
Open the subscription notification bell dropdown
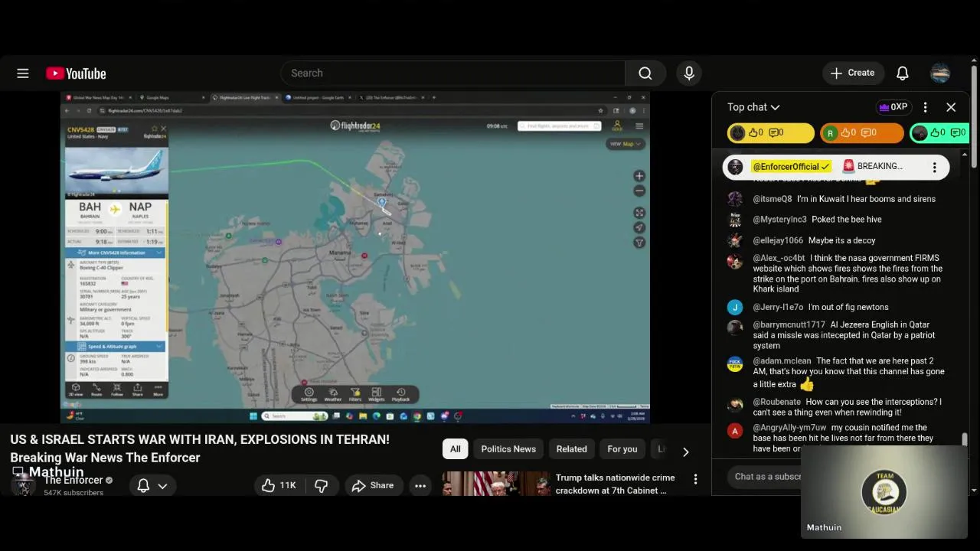tap(152, 485)
